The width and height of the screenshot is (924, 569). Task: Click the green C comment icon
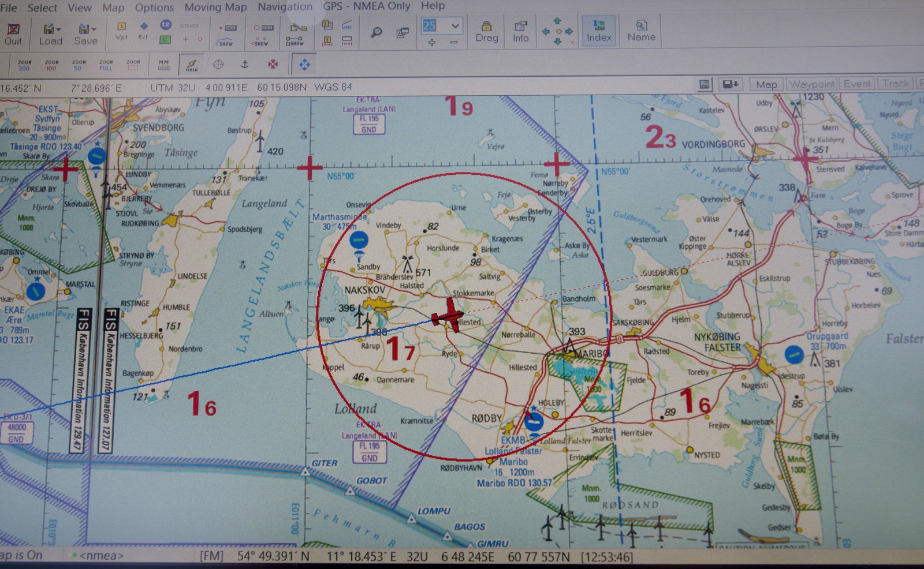165,39
